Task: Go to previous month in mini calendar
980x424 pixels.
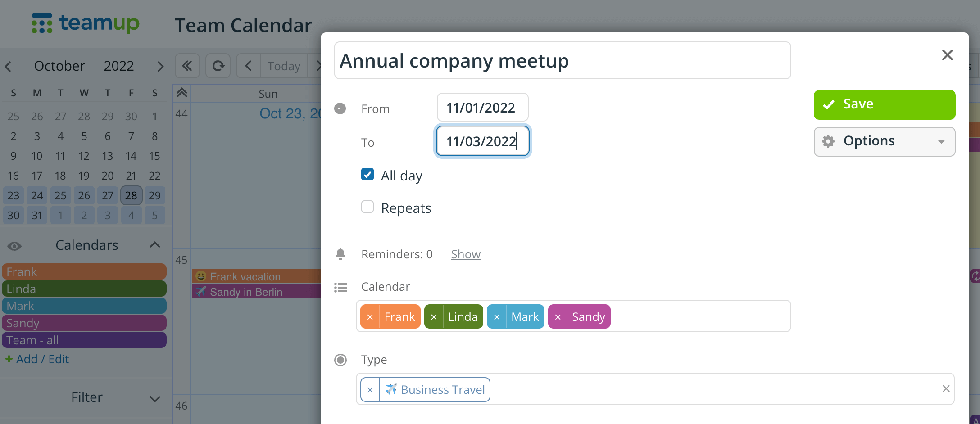Action: [x=8, y=67]
